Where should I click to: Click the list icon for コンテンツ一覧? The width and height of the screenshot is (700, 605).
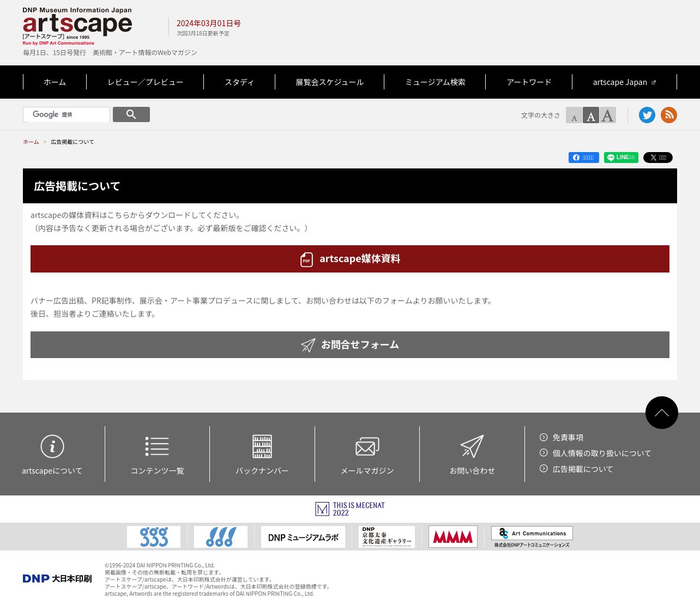(x=157, y=446)
